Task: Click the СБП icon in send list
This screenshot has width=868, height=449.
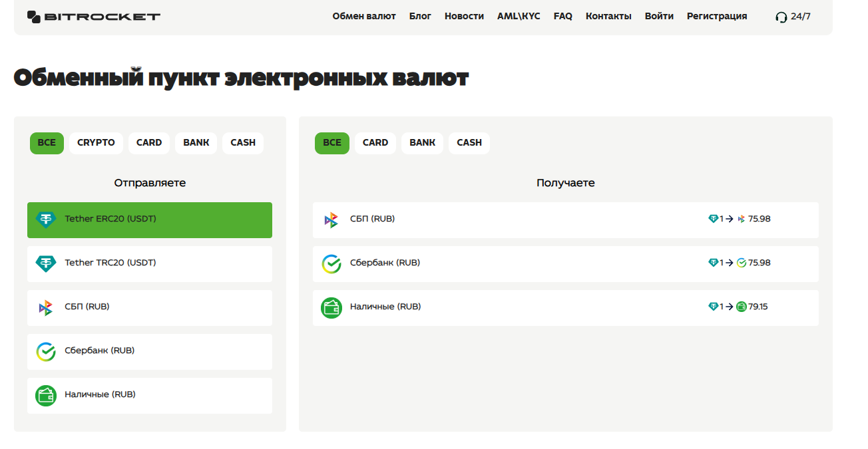Action: point(45,307)
